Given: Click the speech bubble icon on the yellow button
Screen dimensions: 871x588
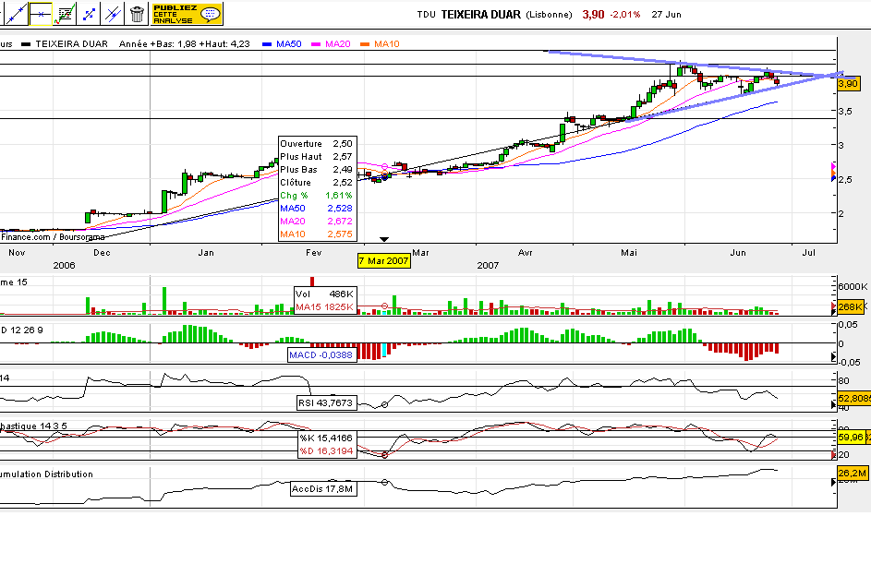Looking at the screenshot, I should pos(210,14).
